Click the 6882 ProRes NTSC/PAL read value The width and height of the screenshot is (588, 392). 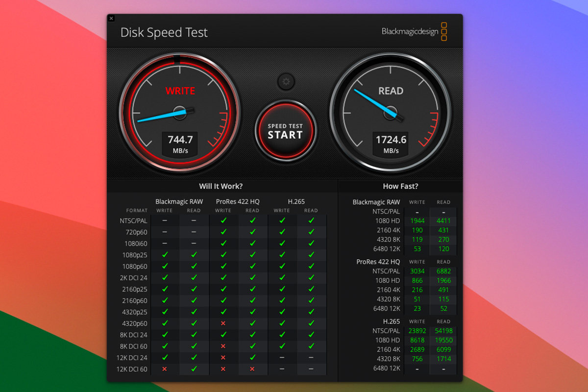pos(443,271)
